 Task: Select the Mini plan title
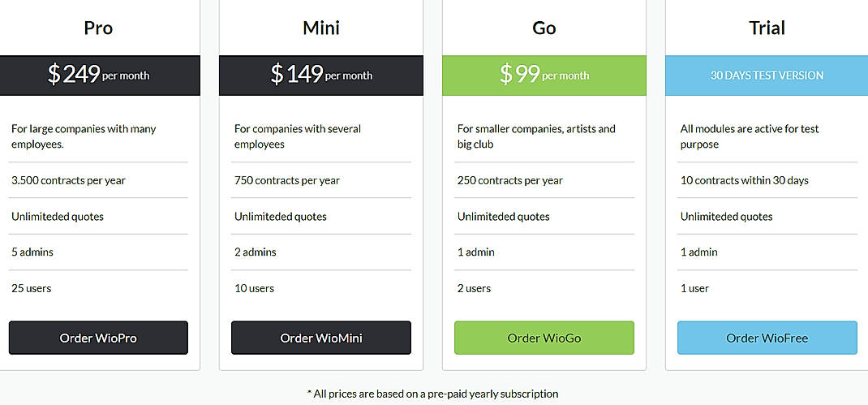pyautogui.click(x=321, y=28)
